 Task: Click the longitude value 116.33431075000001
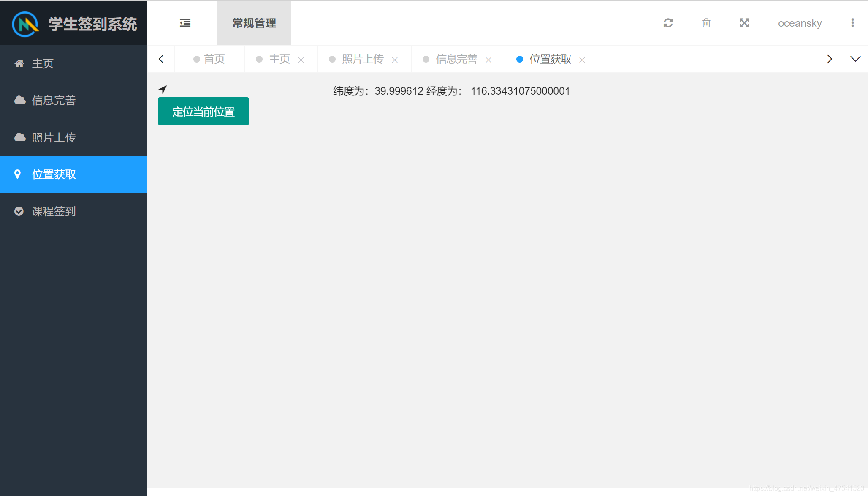click(521, 91)
